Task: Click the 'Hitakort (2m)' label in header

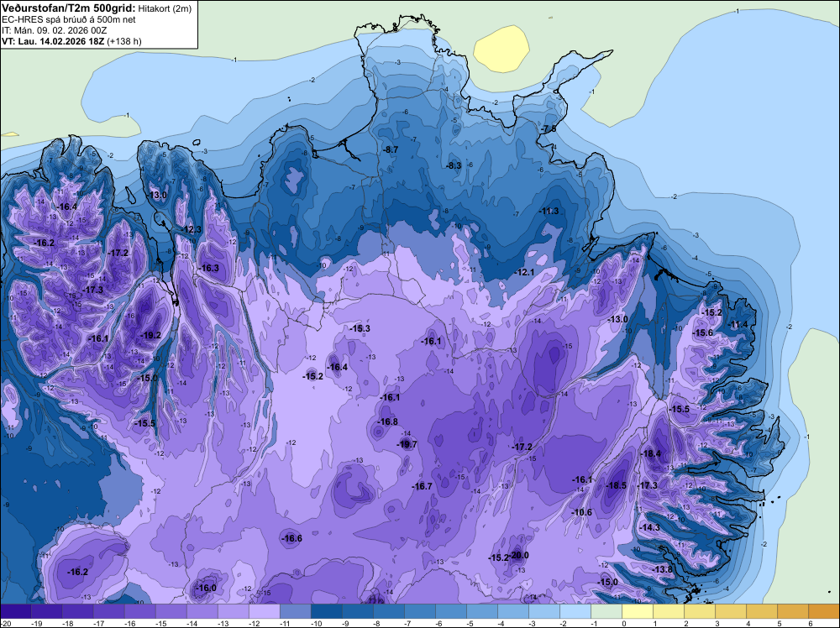Action: [165, 8]
